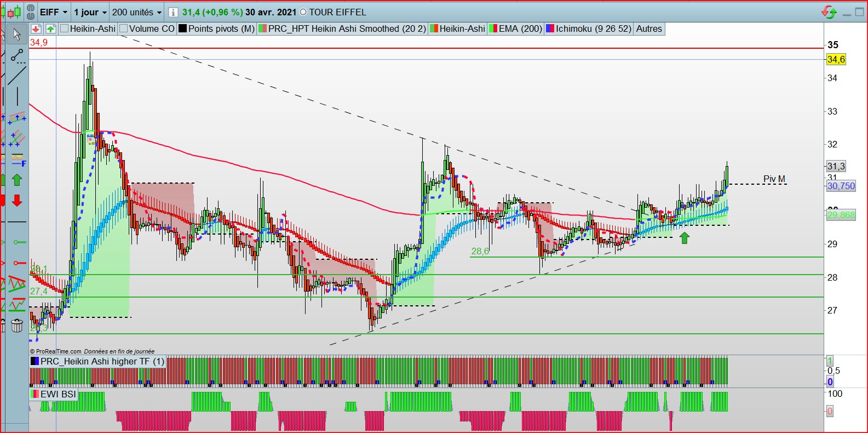
Task: Click the blue-red Ichimoku color swatch
Action: click(550, 29)
